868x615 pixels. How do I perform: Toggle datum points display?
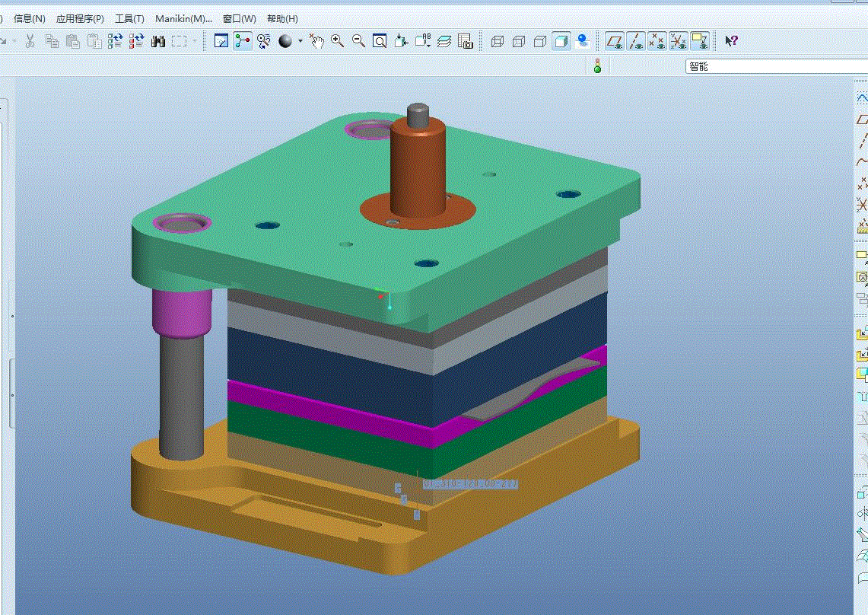pyautogui.click(x=657, y=41)
